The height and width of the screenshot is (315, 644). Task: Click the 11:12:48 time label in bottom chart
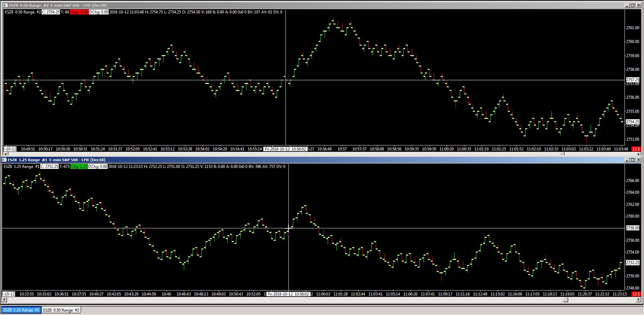click(480, 294)
